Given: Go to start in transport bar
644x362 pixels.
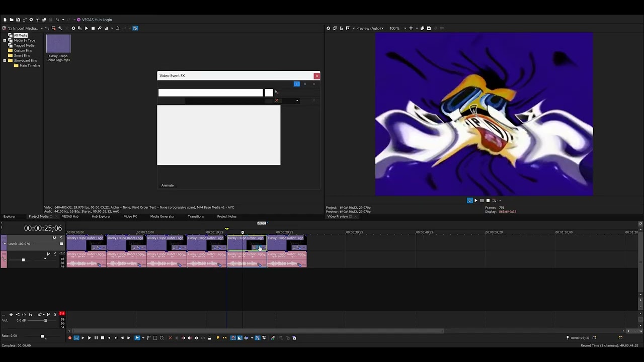Looking at the screenshot, I should (109, 338).
